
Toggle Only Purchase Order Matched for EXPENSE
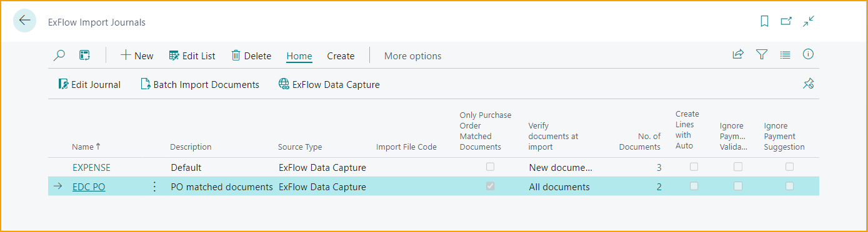pos(491,167)
